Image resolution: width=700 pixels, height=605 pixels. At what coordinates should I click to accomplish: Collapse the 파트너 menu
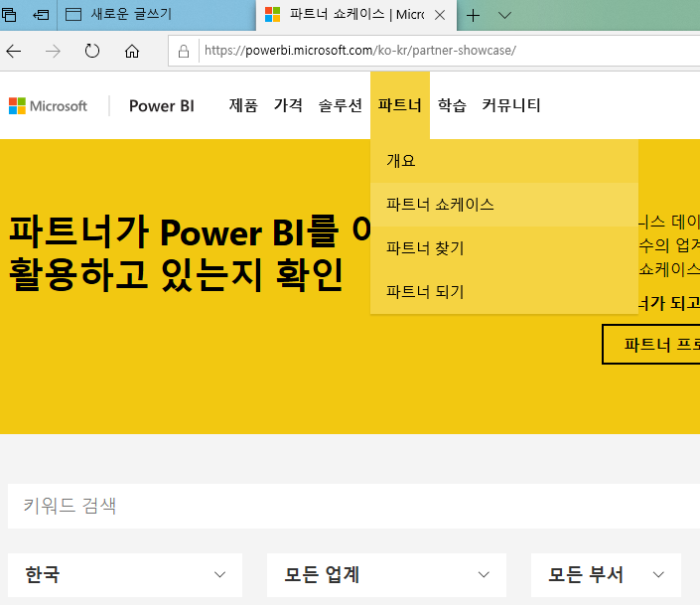click(x=400, y=105)
